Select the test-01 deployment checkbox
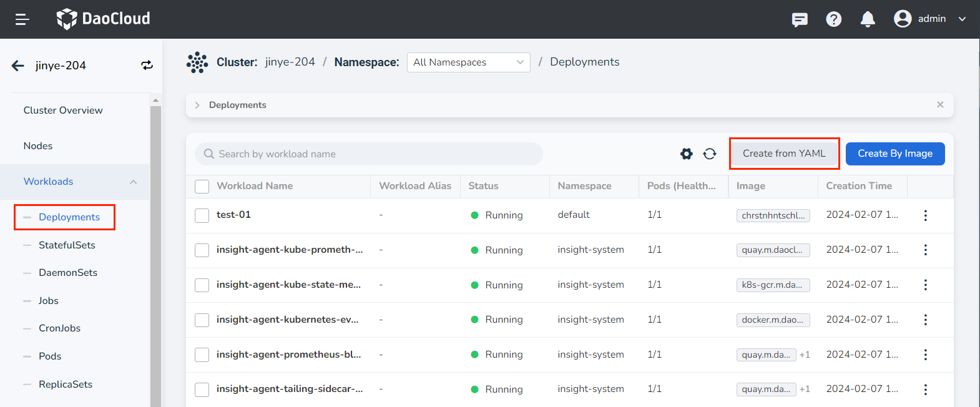This screenshot has width=980, height=407. tap(202, 215)
